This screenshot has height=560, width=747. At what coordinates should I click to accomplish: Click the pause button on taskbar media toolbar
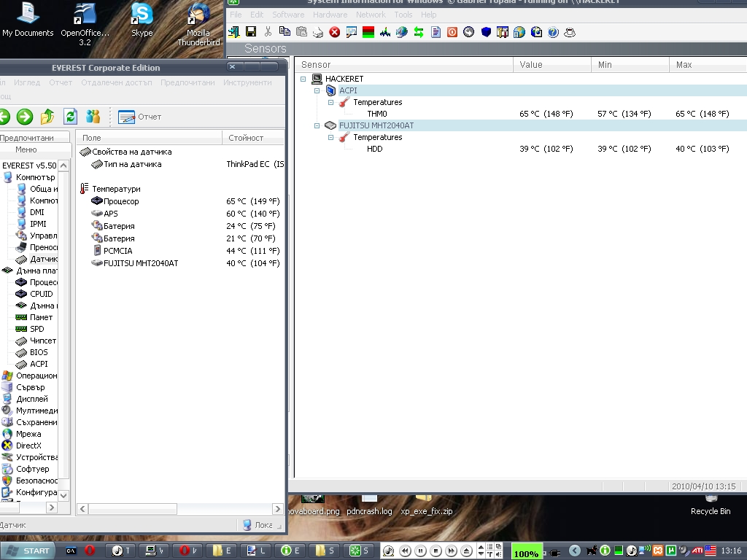(421, 551)
